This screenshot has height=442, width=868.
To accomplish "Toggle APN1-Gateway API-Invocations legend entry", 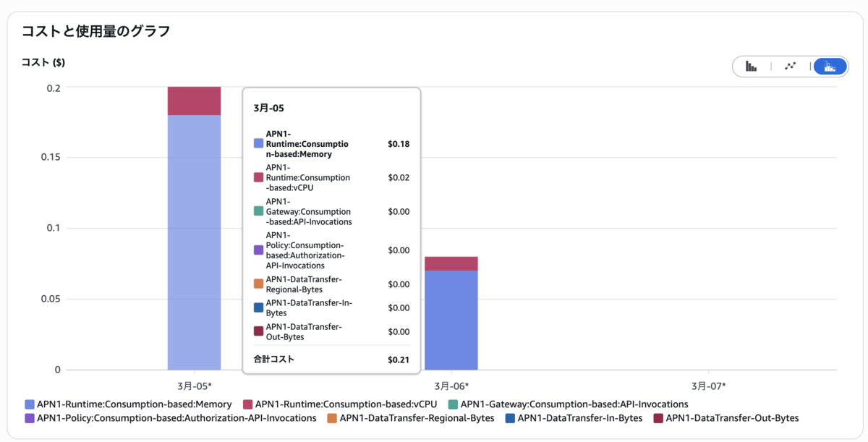I will [569, 404].
